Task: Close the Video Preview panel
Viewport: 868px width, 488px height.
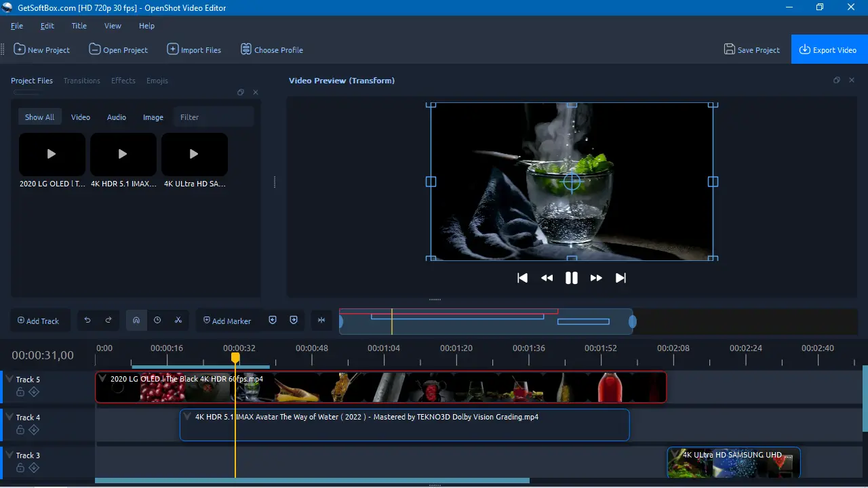Action: pos(852,80)
